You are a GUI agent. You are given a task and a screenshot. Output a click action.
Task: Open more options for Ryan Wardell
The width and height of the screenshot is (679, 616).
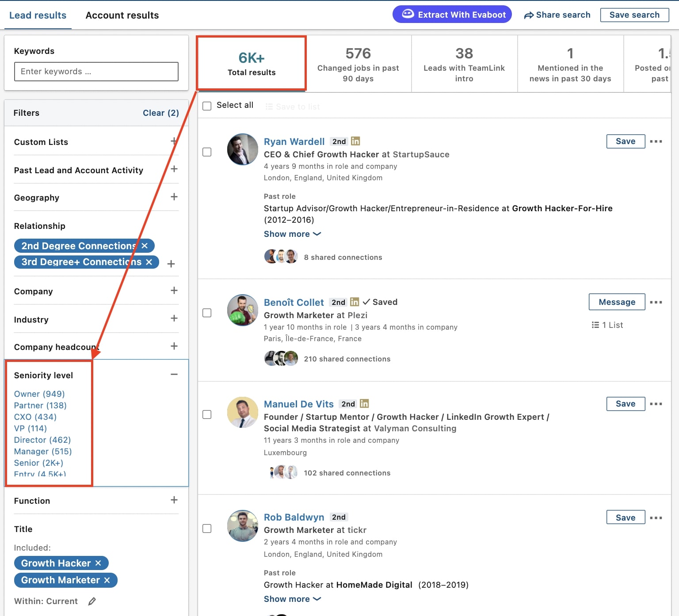[x=656, y=141]
